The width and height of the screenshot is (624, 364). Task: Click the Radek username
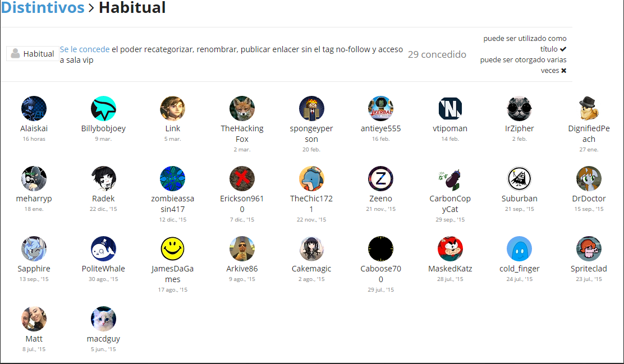tap(103, 199)
